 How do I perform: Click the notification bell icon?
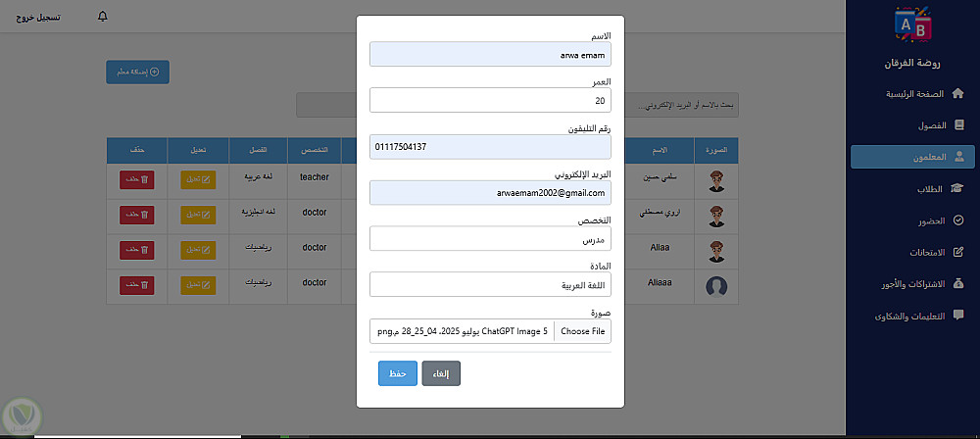tap(103, 17)
